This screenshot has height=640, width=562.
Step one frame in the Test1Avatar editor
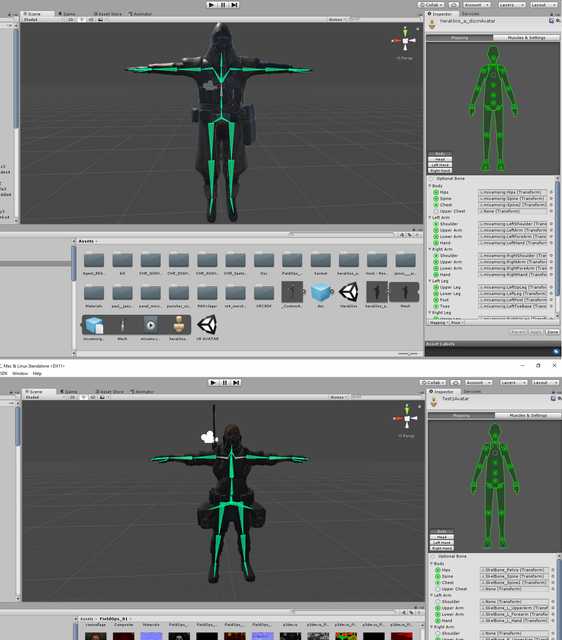pyautogui.click(x=236, y=382)
